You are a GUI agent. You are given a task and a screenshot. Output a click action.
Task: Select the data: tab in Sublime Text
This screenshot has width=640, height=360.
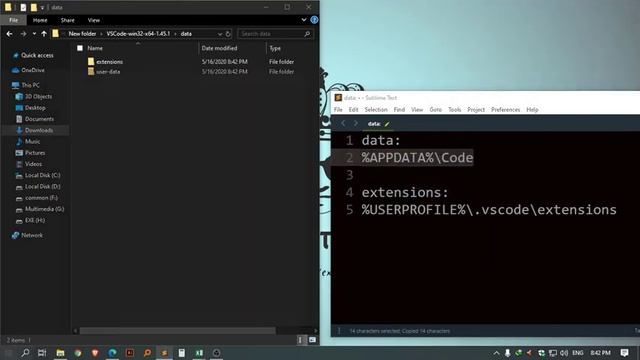tap(378, 124)
